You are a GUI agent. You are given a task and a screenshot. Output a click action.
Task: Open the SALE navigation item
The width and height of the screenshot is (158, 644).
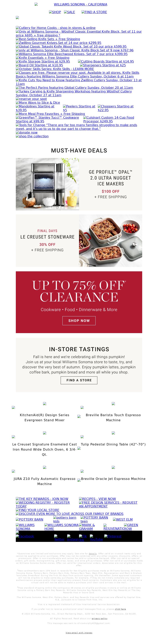coord(70,12)
